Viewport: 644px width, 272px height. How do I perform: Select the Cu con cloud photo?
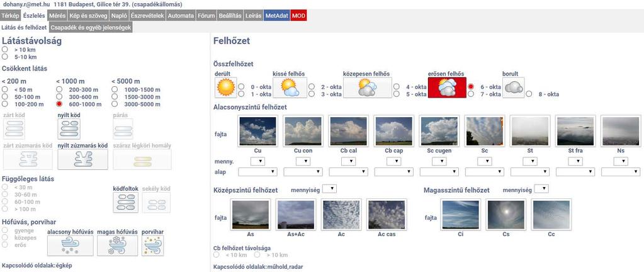(303, 131)
